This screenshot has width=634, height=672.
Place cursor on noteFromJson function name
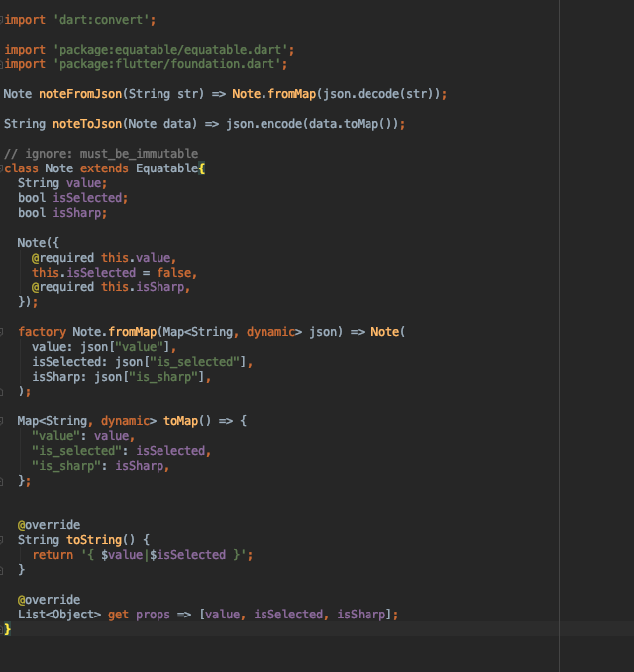tap(80, 94)
